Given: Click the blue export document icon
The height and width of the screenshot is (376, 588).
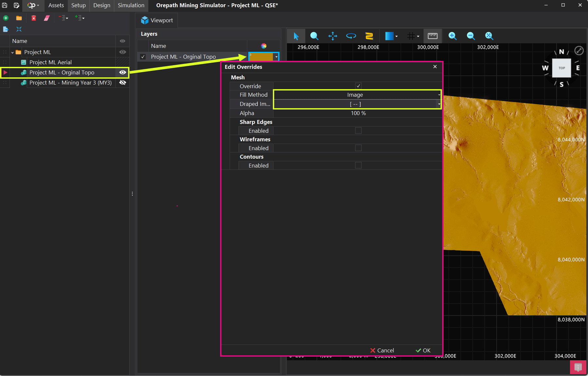Looking at the screenshot, I should (6, 29).
